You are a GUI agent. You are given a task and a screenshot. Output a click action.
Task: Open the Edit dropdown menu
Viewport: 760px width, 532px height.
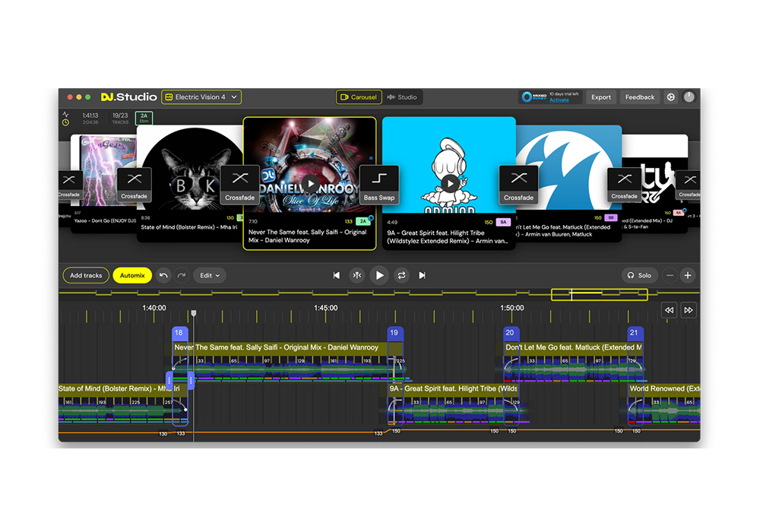click(210, 275)
